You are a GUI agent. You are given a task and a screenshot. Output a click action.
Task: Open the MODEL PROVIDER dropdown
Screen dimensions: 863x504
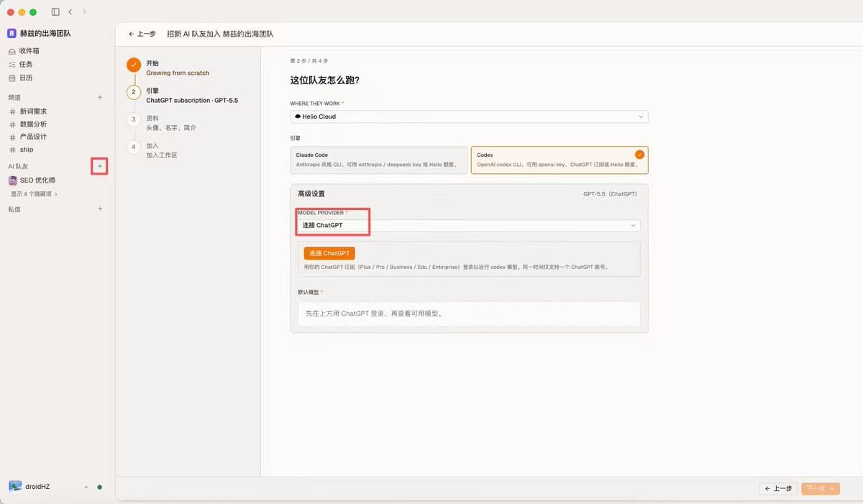(469, 225)
